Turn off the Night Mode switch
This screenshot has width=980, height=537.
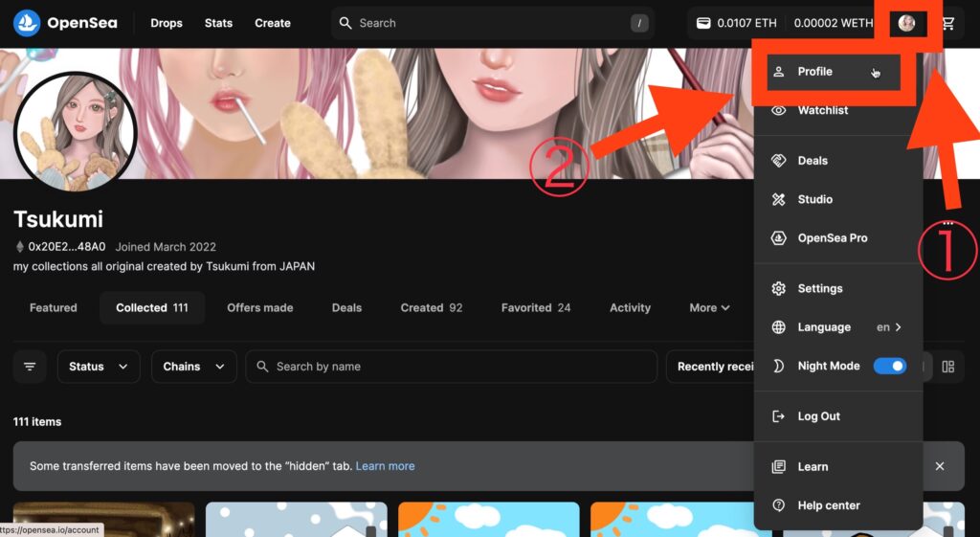click(x=889, y=366)
